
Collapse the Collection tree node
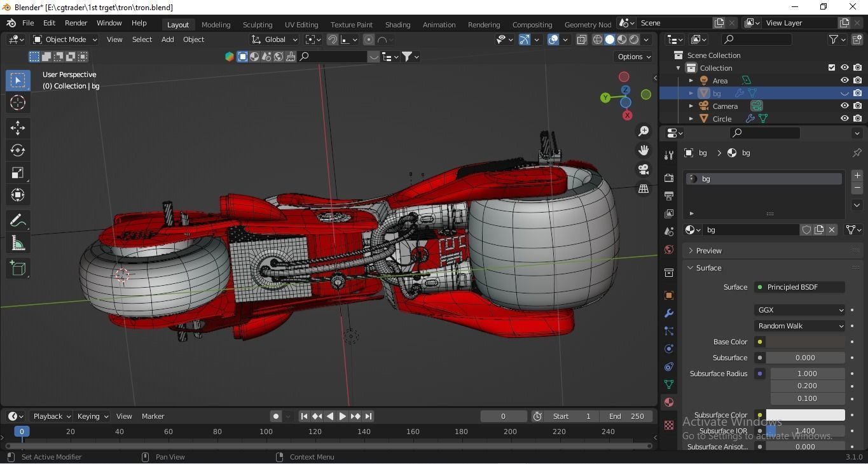[x=679, y=67]
